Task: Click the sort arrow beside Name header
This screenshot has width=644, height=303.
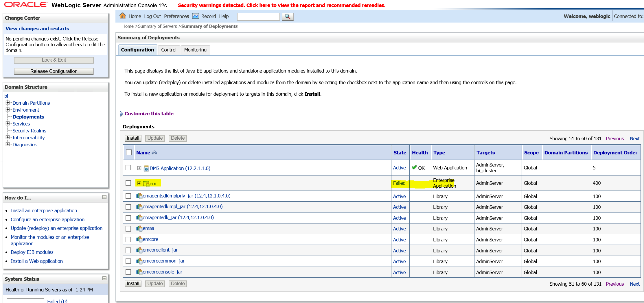Action: coord(154,152)
